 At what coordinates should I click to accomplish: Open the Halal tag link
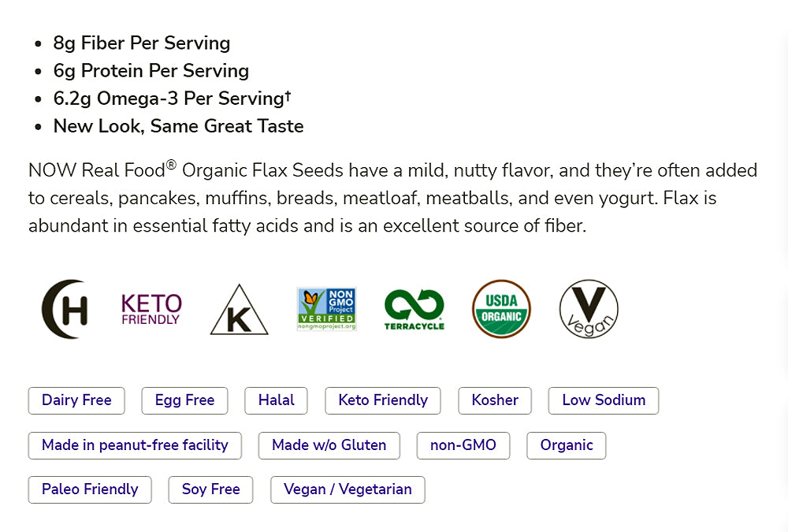coord(277,400)
